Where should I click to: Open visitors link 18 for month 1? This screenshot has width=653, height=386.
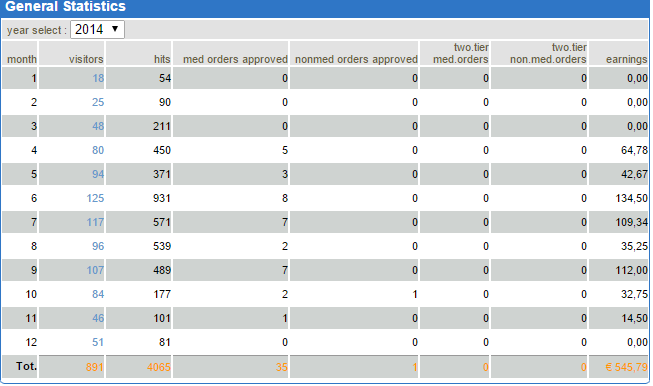point(98,78)
